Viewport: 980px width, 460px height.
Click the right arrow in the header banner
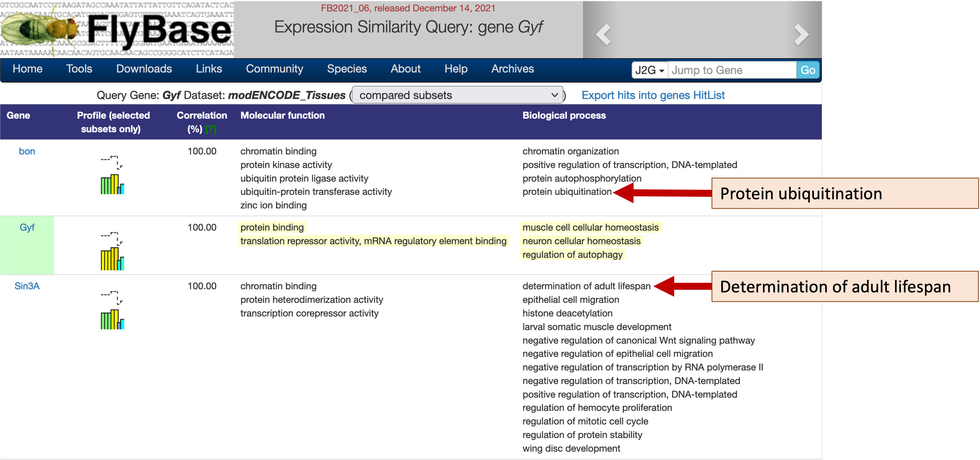coord(801,35)
